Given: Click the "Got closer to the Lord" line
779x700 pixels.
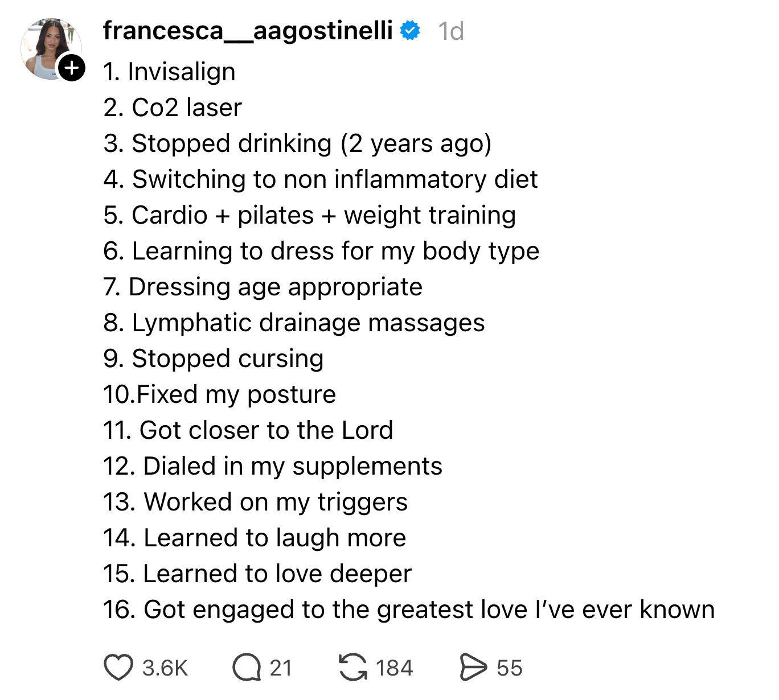Looking at the screenshot, I should [248, 430].
